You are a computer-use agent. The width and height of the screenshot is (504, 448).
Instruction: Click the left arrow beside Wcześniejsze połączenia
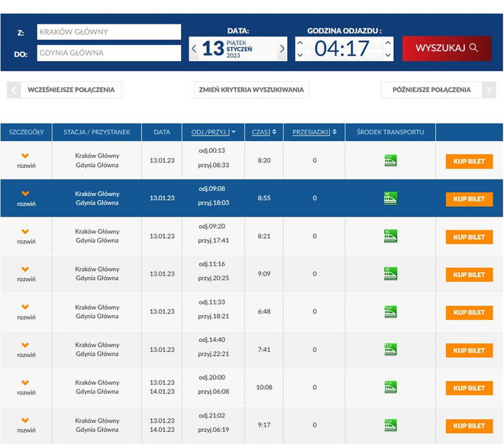point(14,90)
